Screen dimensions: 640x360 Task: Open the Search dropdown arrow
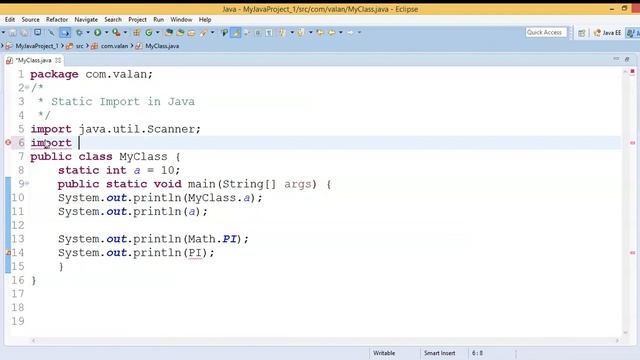[x=212, y=33]
